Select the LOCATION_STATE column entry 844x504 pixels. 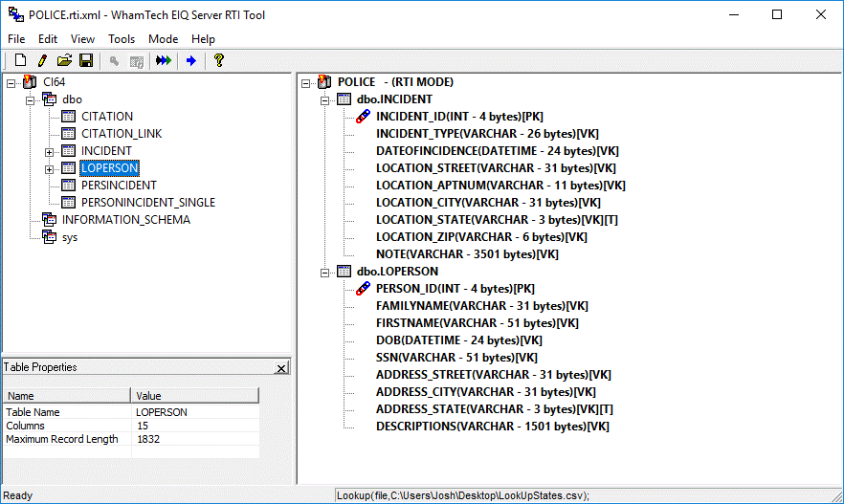497,219
